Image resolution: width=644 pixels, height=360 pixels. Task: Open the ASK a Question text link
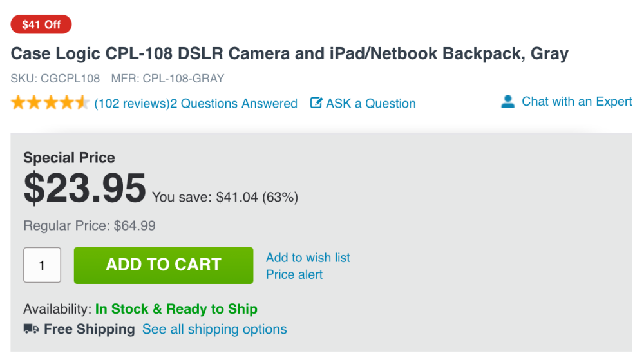point(371,104)
